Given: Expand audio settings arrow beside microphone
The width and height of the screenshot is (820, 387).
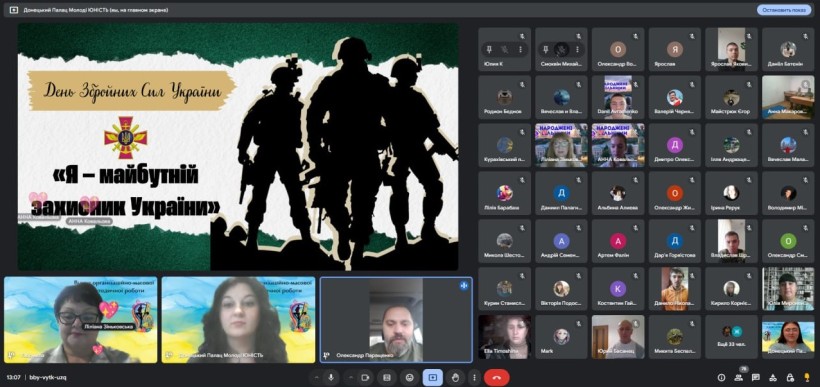Looking at the screenshot, I should coord(316,377).
